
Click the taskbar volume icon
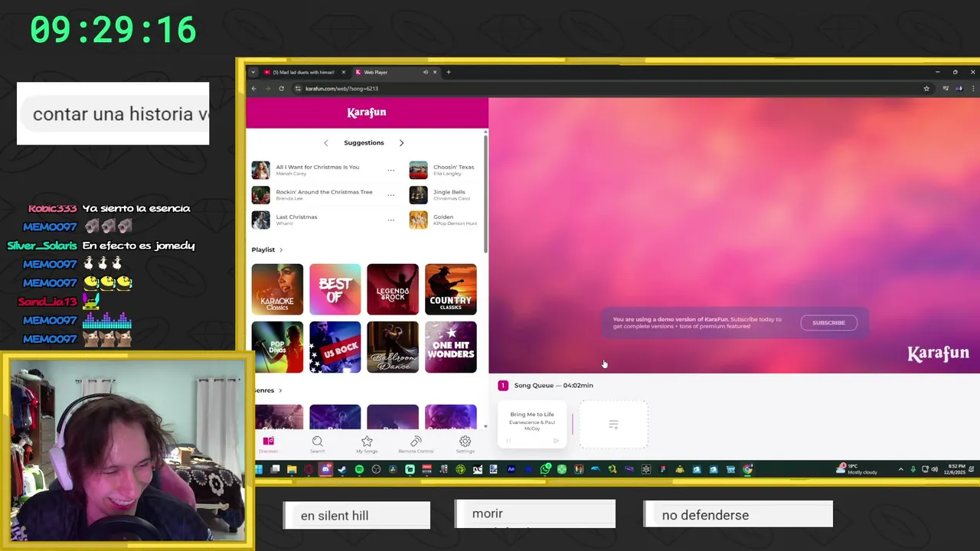(935, 469)
